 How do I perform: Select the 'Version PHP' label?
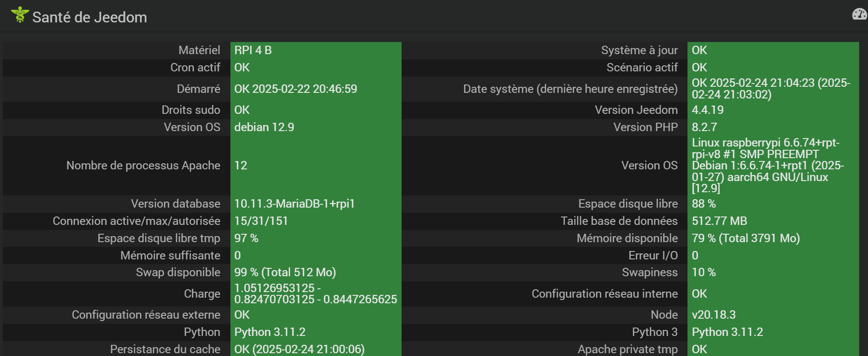coord(646,127)
